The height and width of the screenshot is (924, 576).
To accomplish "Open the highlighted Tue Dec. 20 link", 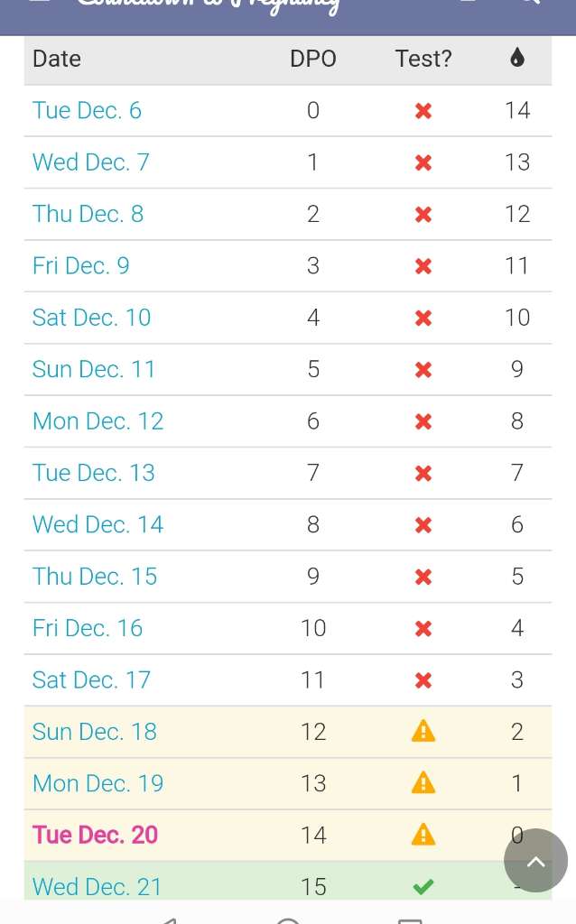I will click(95, 836).
